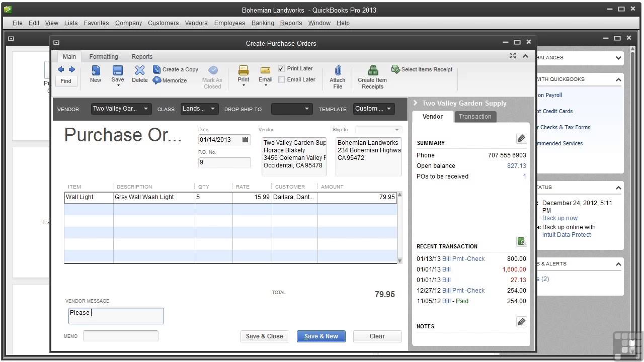Switch to the Reports ribbon tab
The width and height of the screenshot is (644, 362).
tap(142, 57)
